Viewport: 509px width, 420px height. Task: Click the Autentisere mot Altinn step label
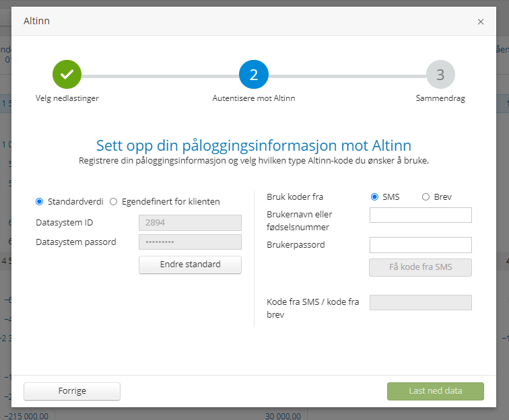point(254,98)
